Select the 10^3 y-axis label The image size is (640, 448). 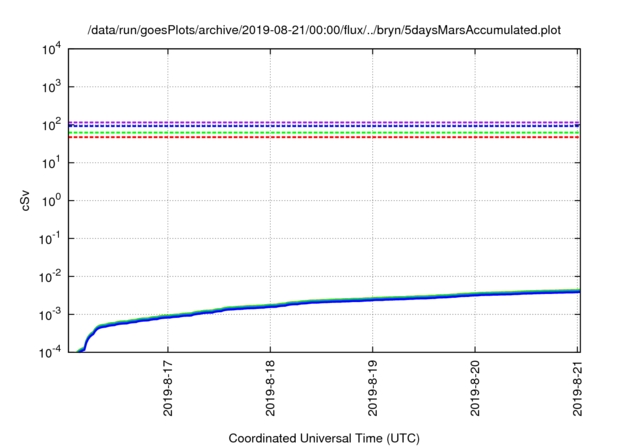tap(51, 87)
